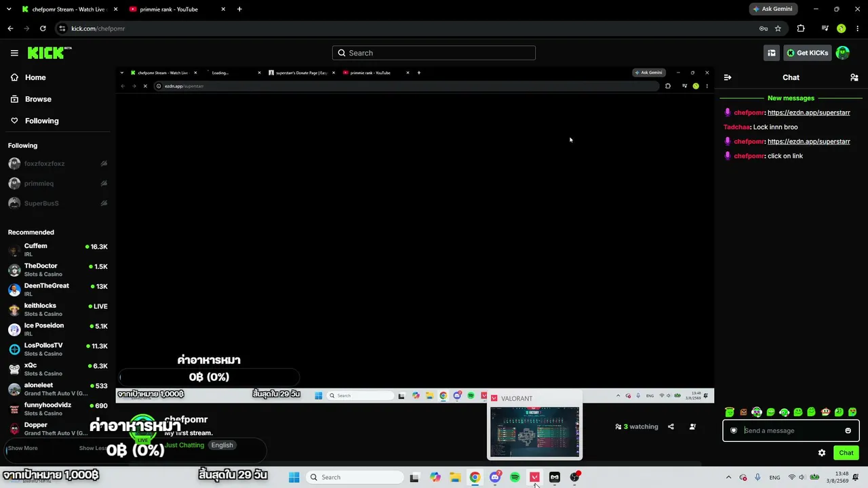Open followed channel primmieq
The image size is (868, 488).
pyautogui.click(x=58, y=184)
